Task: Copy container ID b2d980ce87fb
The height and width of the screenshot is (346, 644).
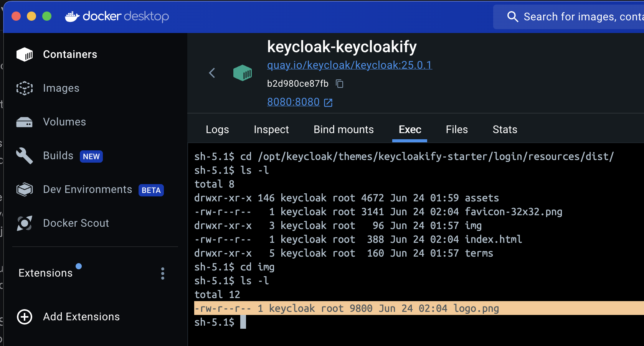Action: click(340, 84)
